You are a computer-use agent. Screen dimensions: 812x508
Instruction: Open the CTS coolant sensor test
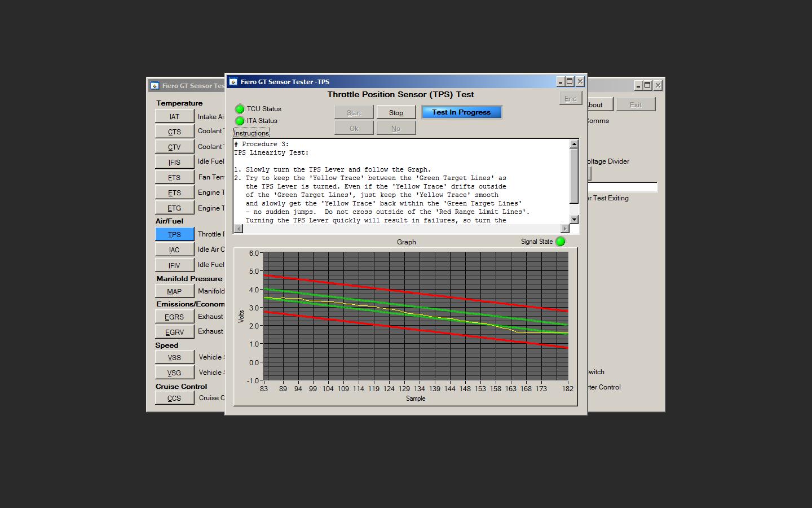pos(174,132)
